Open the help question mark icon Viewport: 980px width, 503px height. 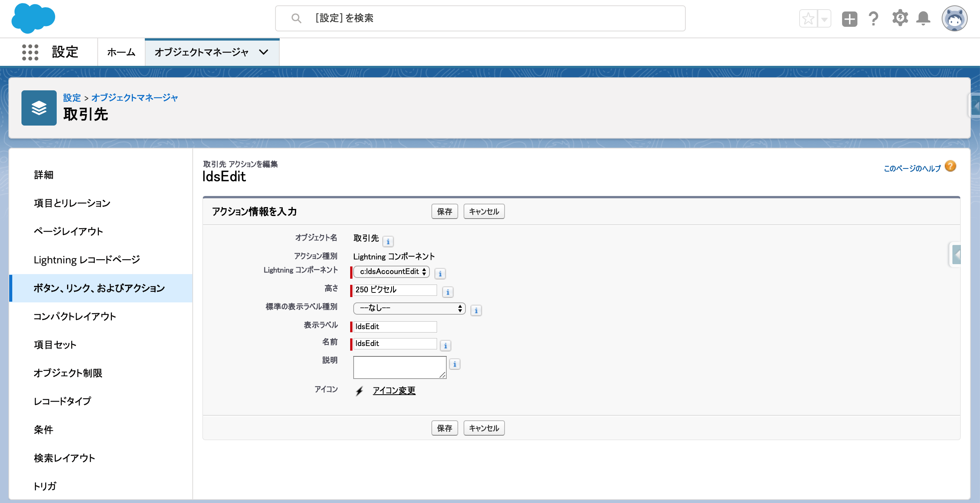click(873, 18)
